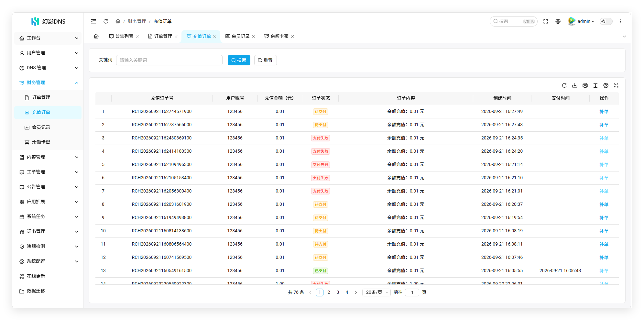Focus the 关键词 keyword input field
Screen dimensions: 644x320
coord(169,60)
